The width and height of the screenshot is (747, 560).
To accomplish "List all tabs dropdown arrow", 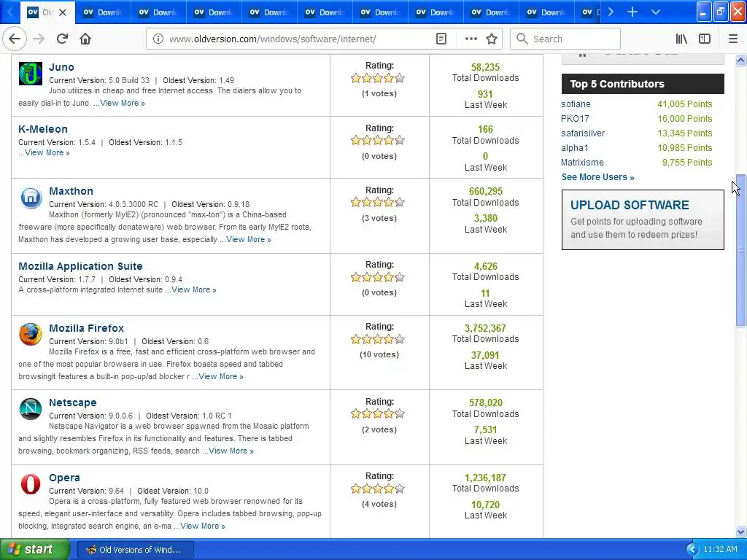I will click(x=656, y=12).
